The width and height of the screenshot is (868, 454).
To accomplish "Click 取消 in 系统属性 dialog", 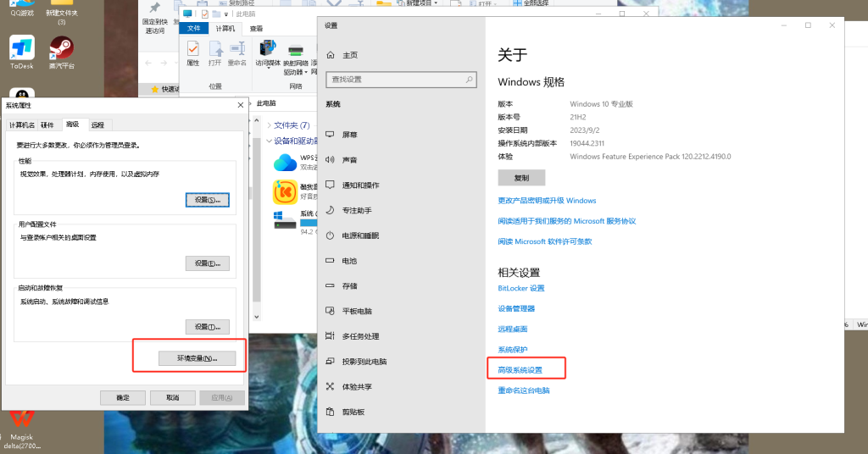I will [173, 397].
